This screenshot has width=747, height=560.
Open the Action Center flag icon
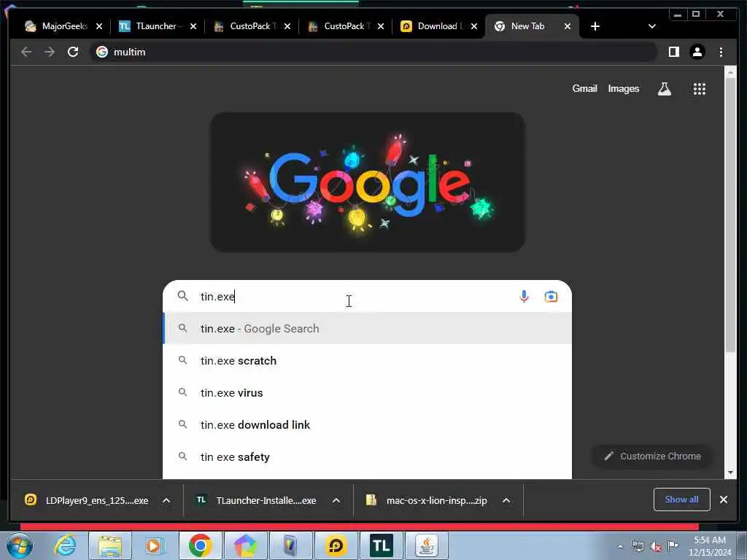673,545
